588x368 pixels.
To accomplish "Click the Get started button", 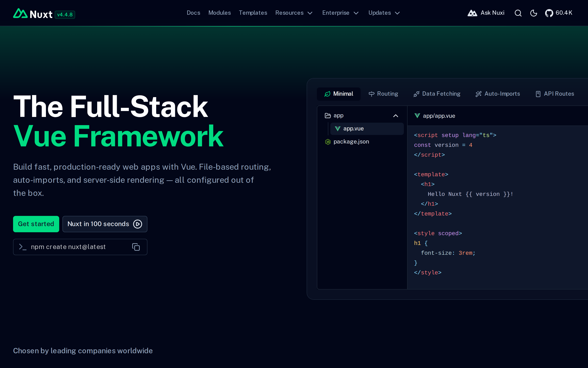I will click(36, 224).
